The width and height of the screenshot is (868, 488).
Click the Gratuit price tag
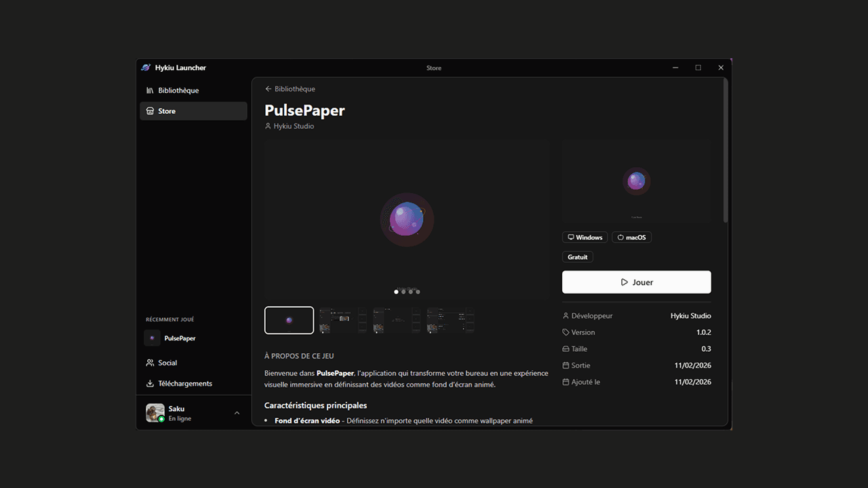577,257
